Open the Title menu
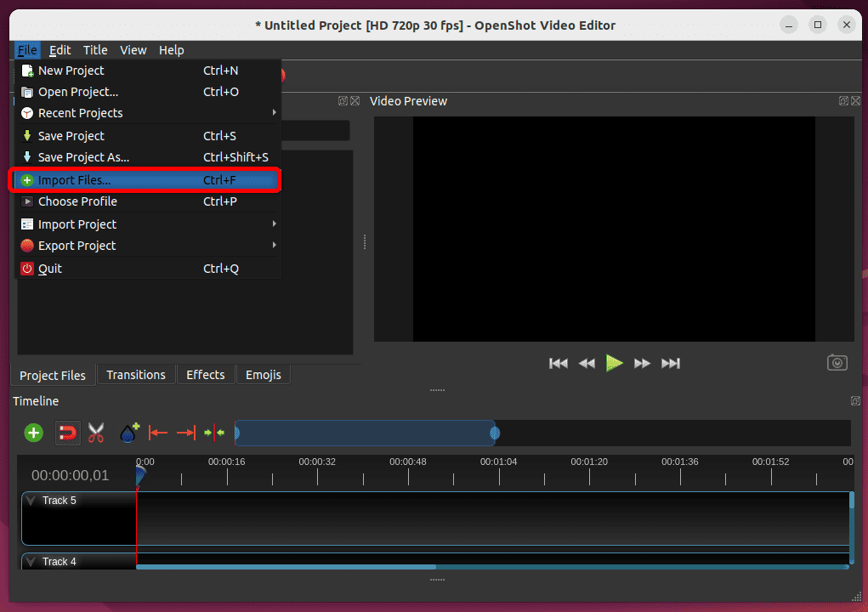 pyautogui.click(x=95, y=49)
